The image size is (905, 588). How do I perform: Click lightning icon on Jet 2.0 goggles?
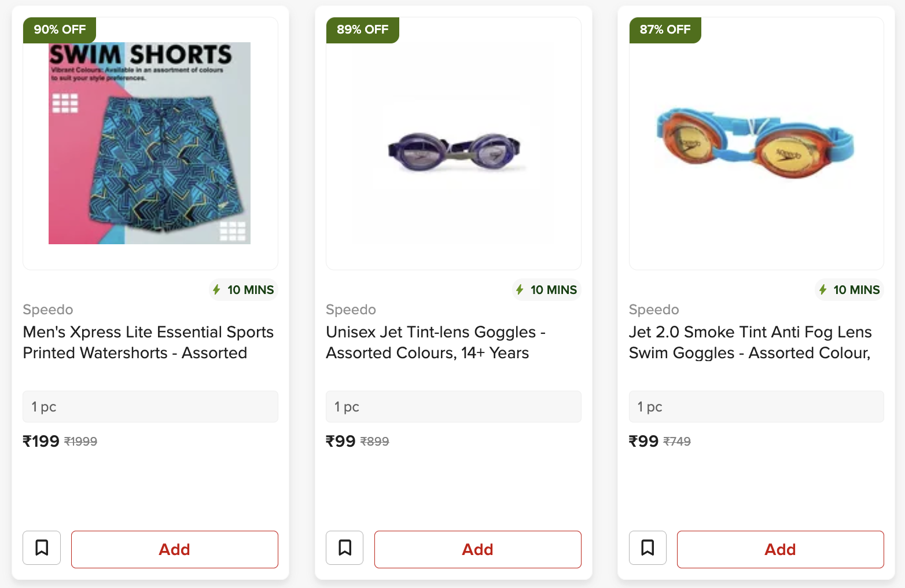click(x=823, y=289)
